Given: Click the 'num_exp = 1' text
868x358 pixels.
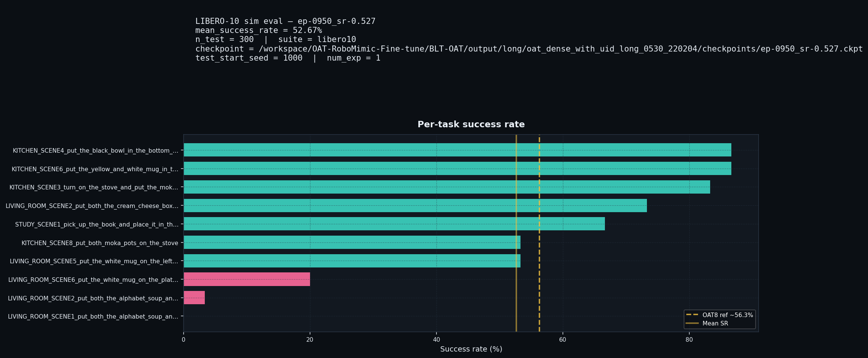Looking at the screenshot, I should 354,58.
